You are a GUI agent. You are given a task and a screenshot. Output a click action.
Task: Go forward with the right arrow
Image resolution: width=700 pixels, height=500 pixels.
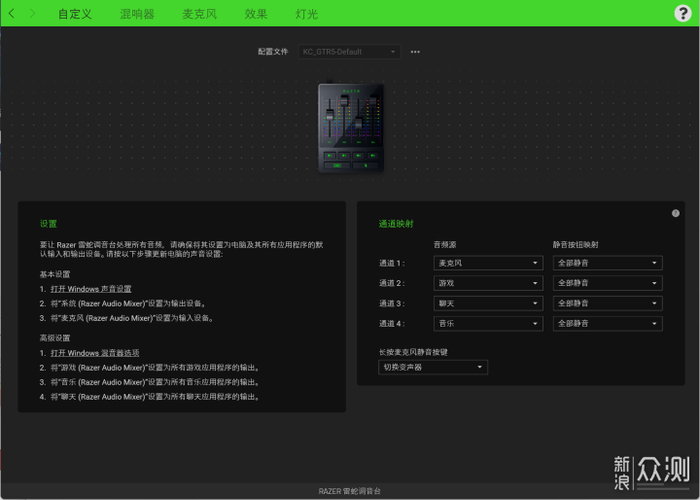click(x=32, y=13)
